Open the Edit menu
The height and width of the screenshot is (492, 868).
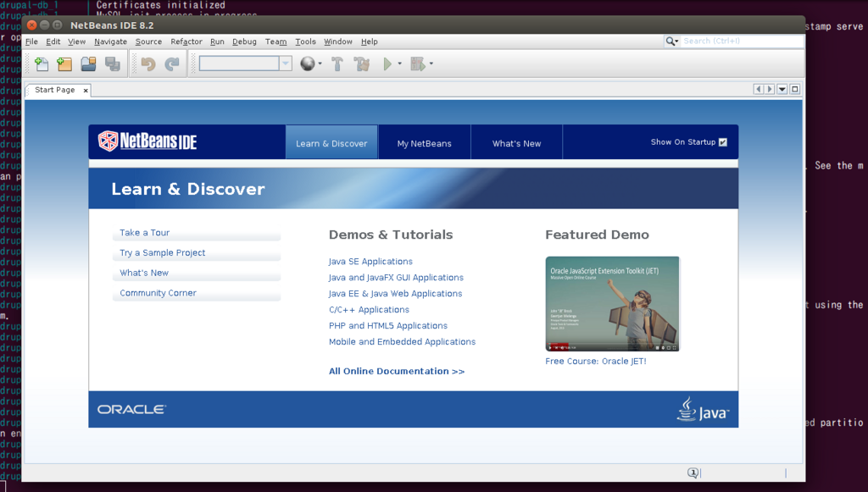53,41
